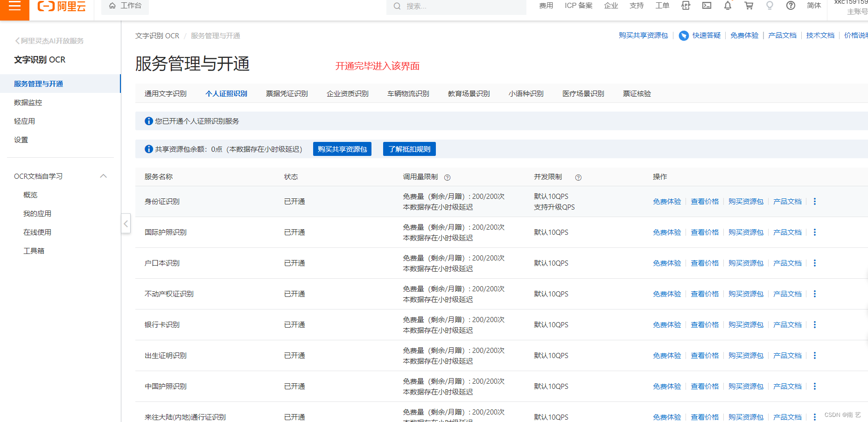Click help icon beside 并发限制
The height and width of the screenshot is (422, 868).
[578, 177]
